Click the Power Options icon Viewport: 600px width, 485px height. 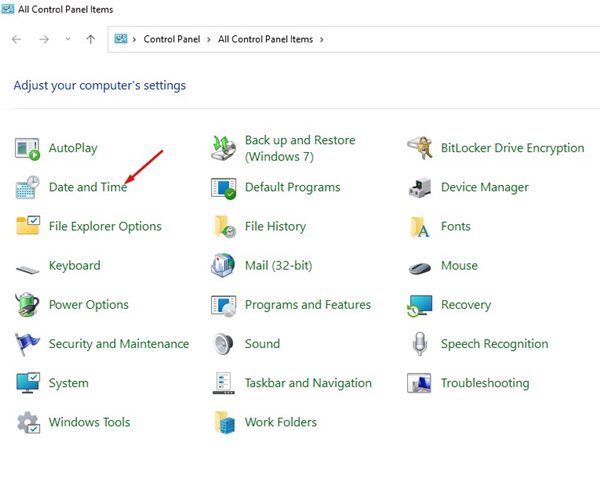pos(27,305)
